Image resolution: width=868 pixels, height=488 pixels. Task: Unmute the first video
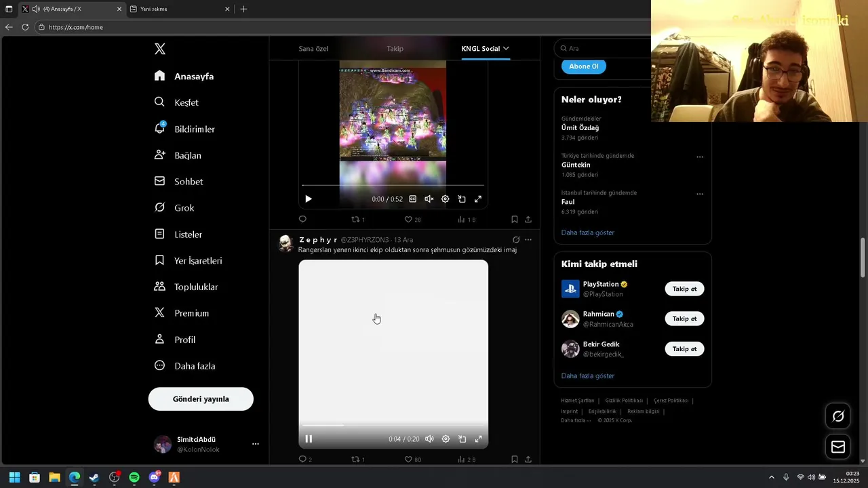[x=429, y=199]
